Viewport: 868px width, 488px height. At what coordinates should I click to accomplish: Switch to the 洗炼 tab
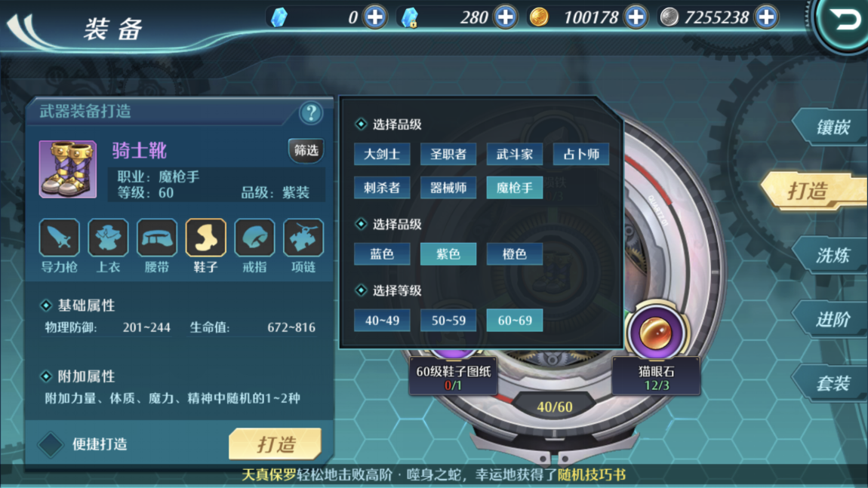click(x=832, y=255)
